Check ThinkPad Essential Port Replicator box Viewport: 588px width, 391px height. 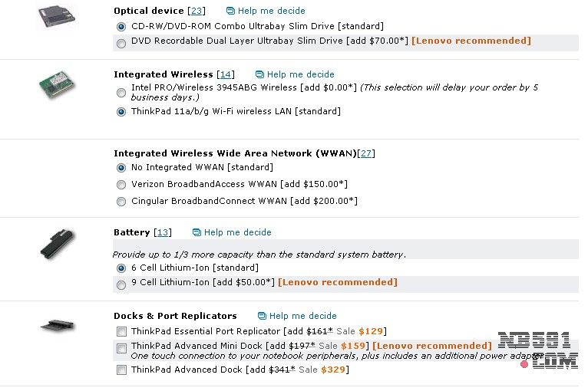click(x=121, y=331)
